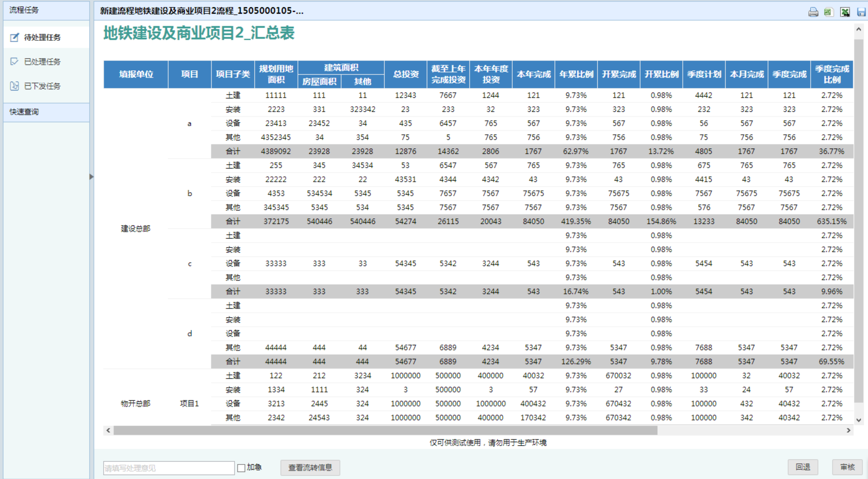Click the 总投资 column header
Viewport: 868px width, 479px height.
pos(406,74)
